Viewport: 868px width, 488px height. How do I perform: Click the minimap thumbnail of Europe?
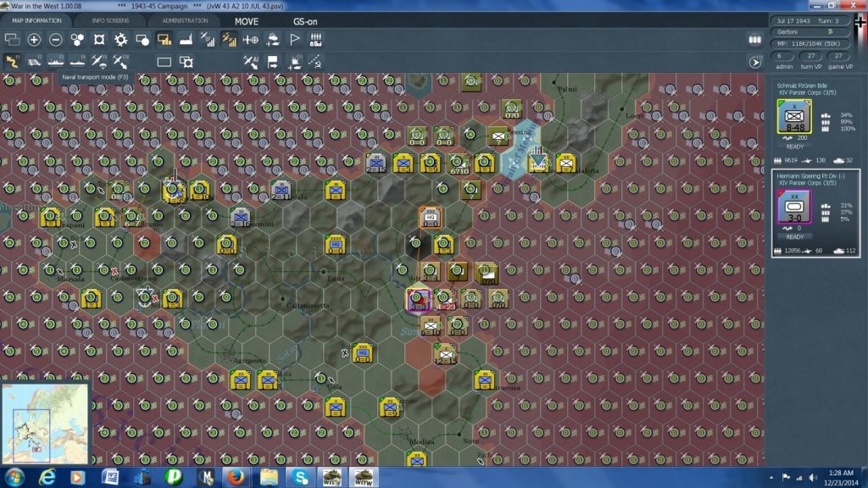(45, 424)
